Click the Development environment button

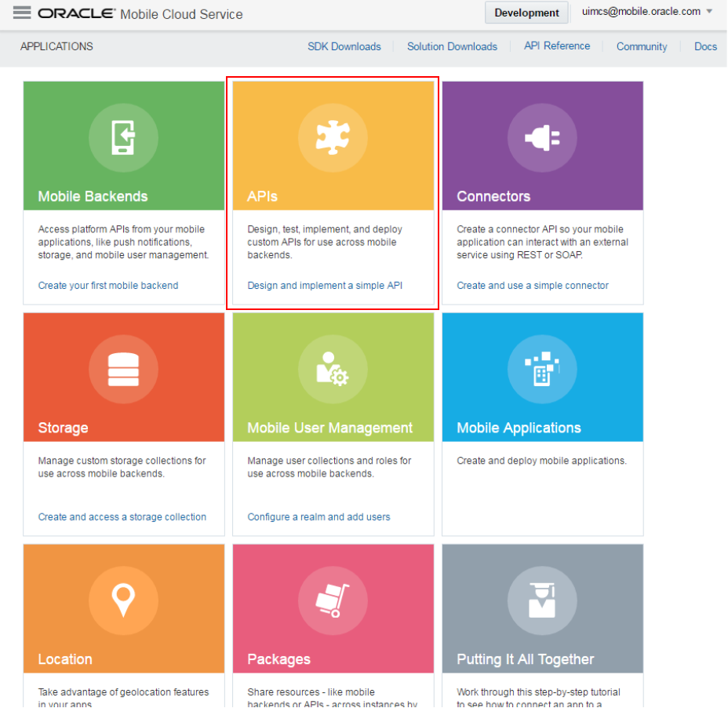(526, 13)
